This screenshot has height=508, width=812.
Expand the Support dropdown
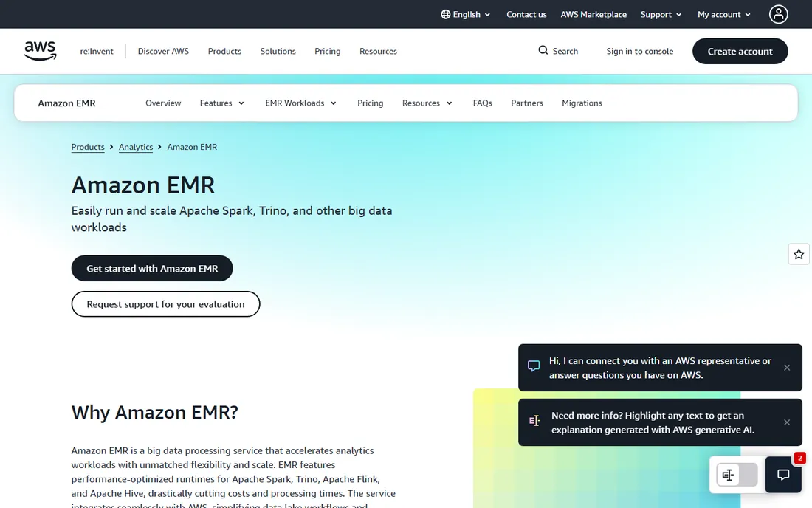661,15
